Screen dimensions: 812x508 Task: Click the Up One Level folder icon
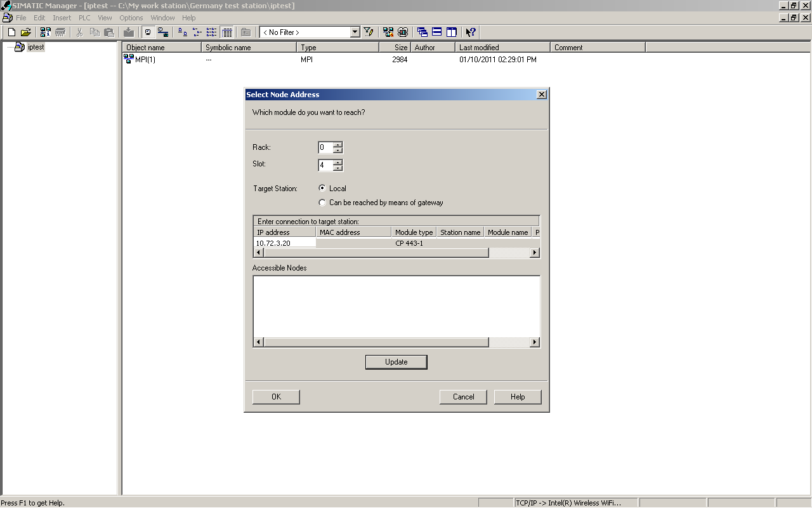click(246, 32)
